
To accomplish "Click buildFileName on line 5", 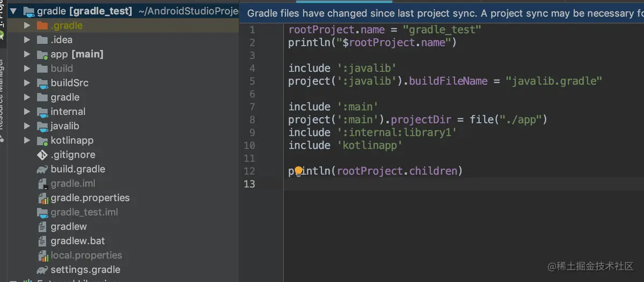I will [449, 81].
